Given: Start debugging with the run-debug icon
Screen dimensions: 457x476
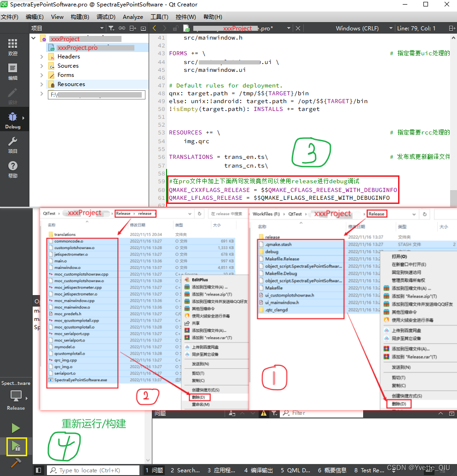Looking at the screenshot, I should [17, 447].
